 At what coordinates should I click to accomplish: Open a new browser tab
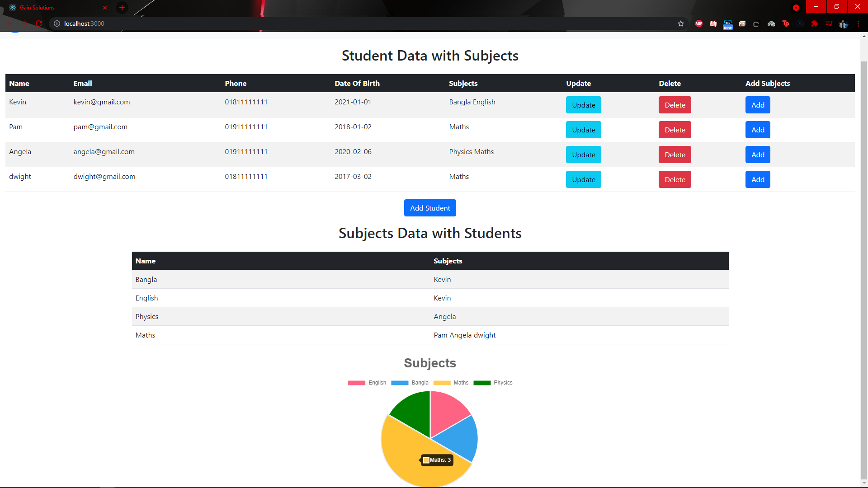122,8
